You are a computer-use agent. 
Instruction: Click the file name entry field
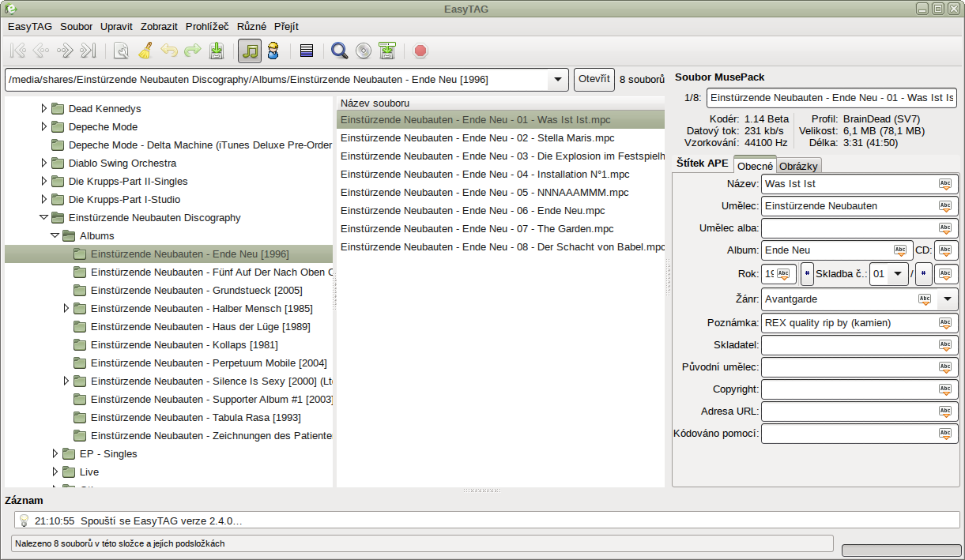point(831,98)
